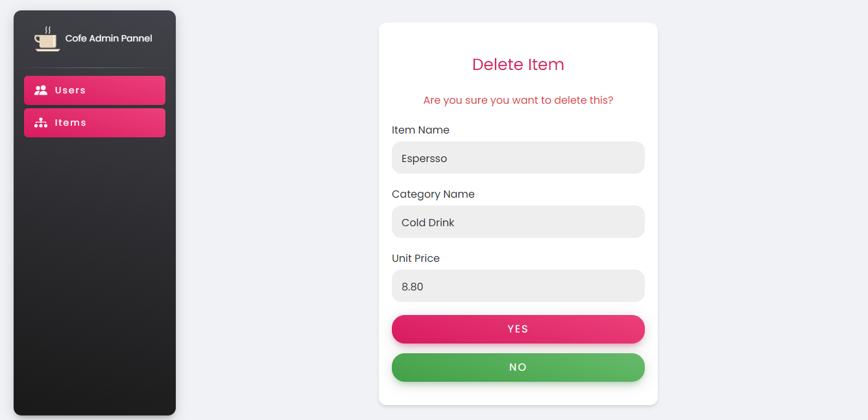The width and height of the screenshot is (868, 420).
Task: Click the white card space below NO button
Action: coord(518,393)
